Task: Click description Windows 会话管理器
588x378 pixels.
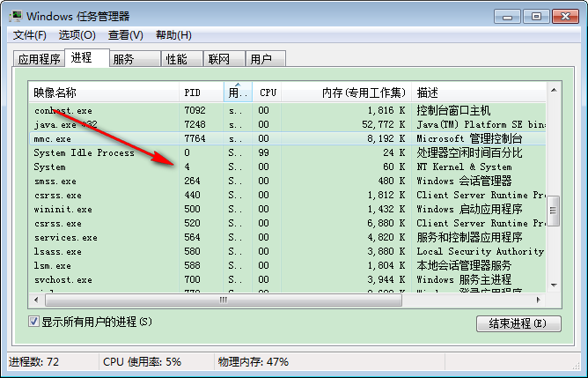Action: pos(464,181)
